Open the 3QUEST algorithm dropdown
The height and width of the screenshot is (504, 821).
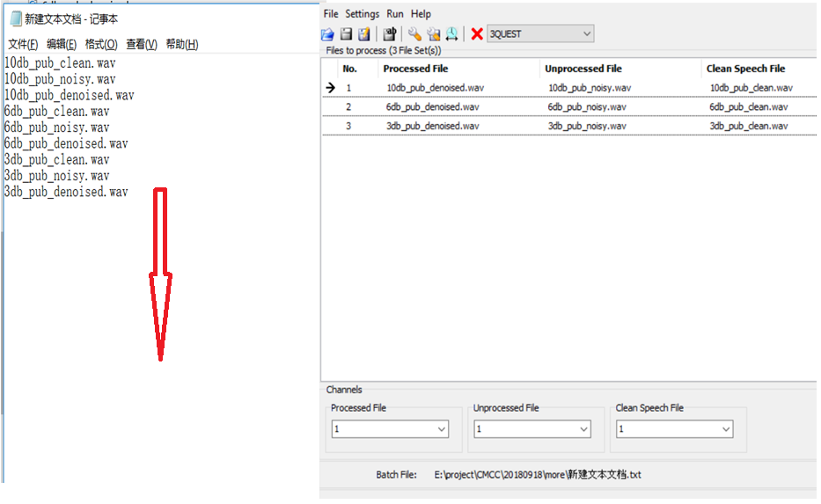pyautogui.click(x=540, y=34)
